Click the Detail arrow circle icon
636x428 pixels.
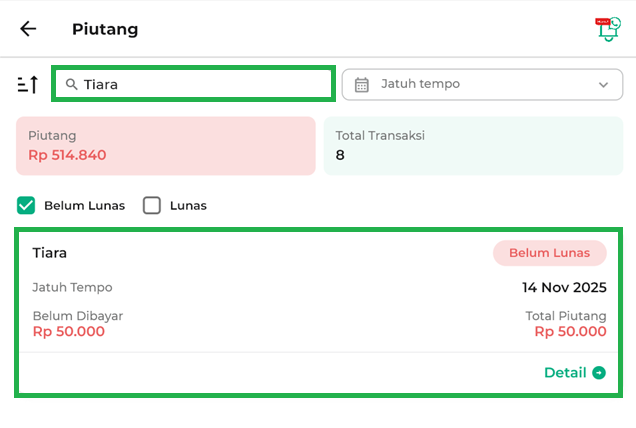point(599,373)
